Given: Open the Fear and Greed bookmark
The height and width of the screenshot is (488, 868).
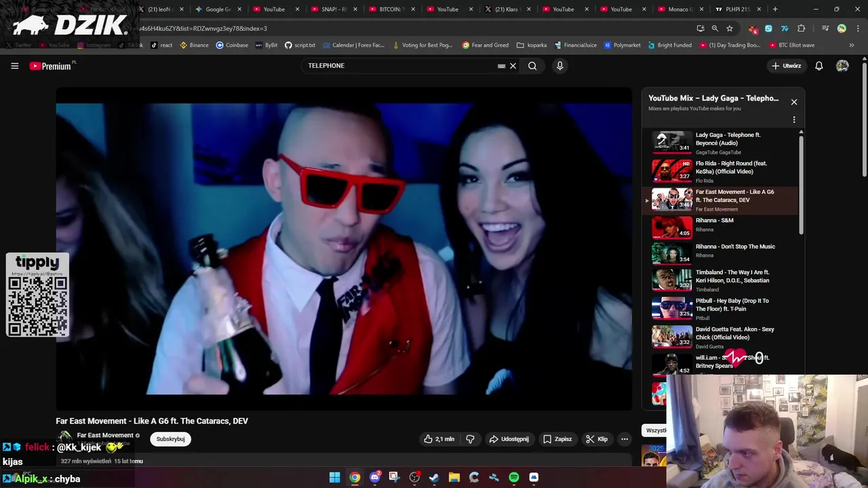Looking at the screenshot, I should click(x=485, y=45).
